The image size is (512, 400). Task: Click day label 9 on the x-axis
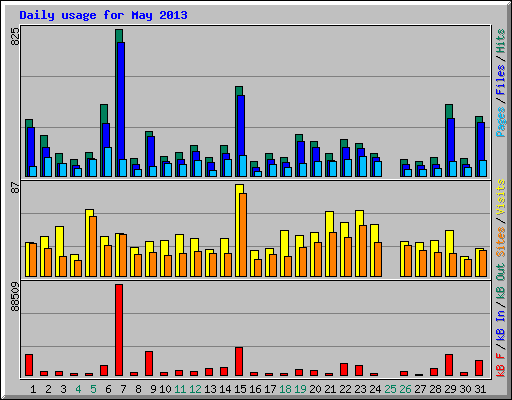[153, 389]
